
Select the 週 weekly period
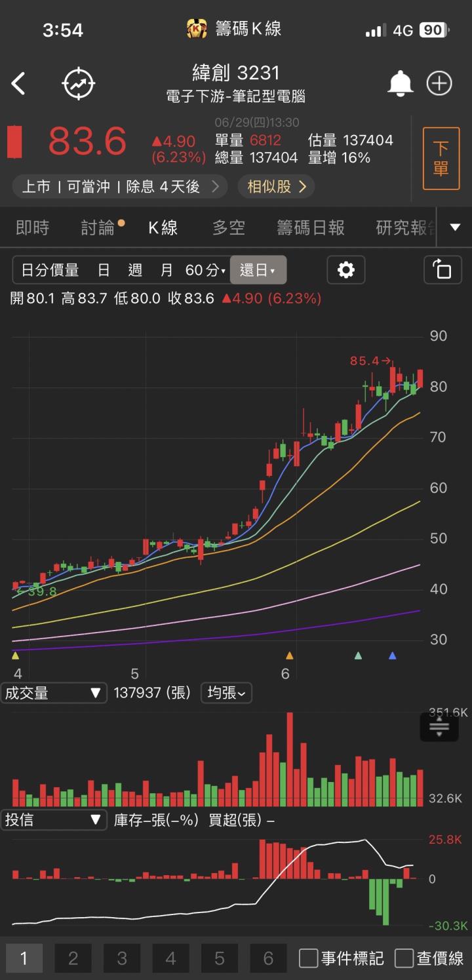[x=135, y=270]
